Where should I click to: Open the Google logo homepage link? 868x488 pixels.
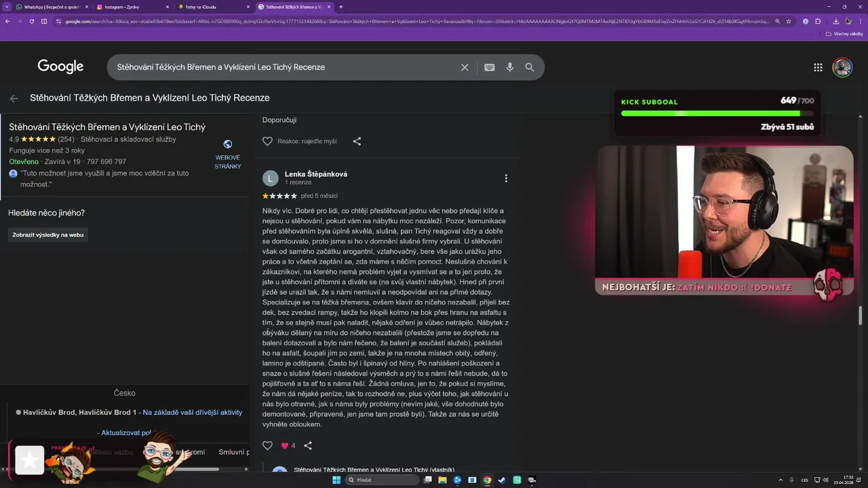[60, 66]
